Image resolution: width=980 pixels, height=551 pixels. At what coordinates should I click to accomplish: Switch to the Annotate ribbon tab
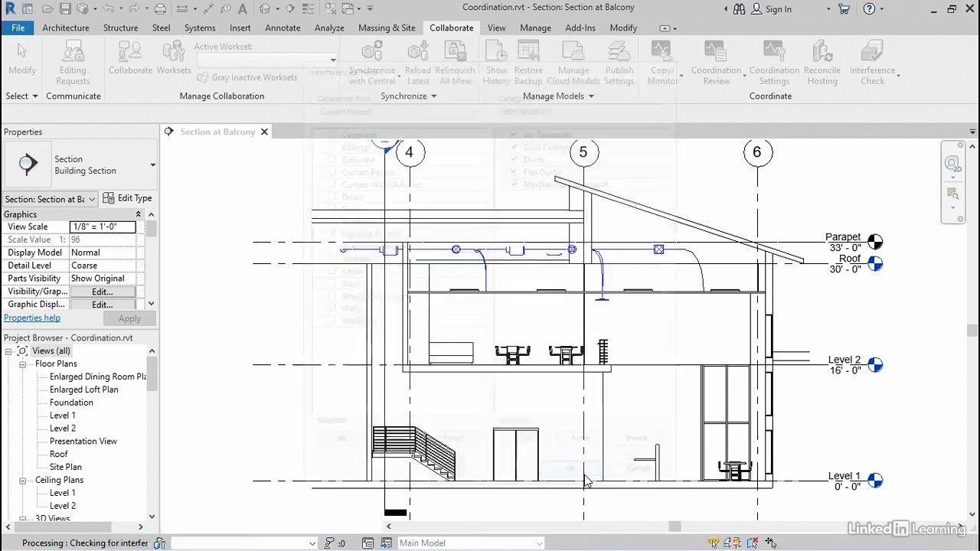pyautogui.click(x=283, y=28)
